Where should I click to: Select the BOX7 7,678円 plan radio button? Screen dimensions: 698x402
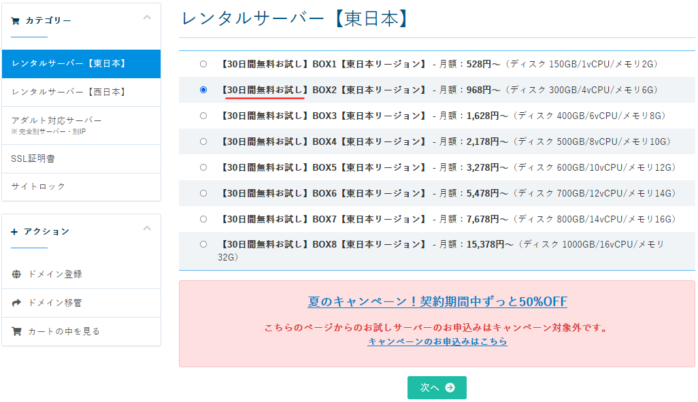(x=204, y=218)
